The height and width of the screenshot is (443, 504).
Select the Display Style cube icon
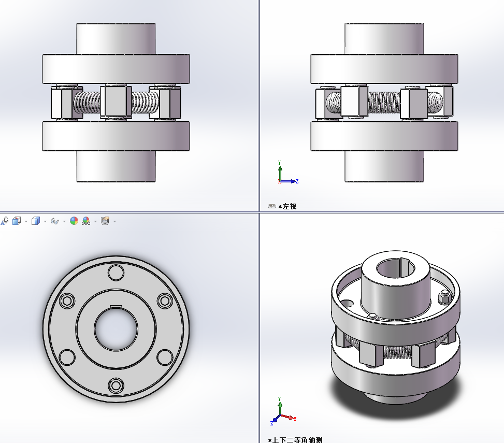coord(36,221)
